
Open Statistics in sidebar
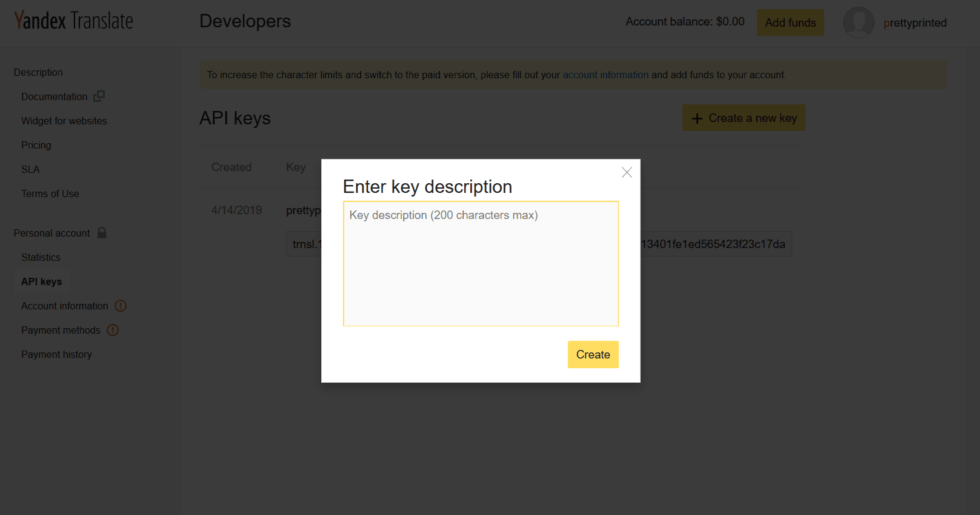pos(41,257)
